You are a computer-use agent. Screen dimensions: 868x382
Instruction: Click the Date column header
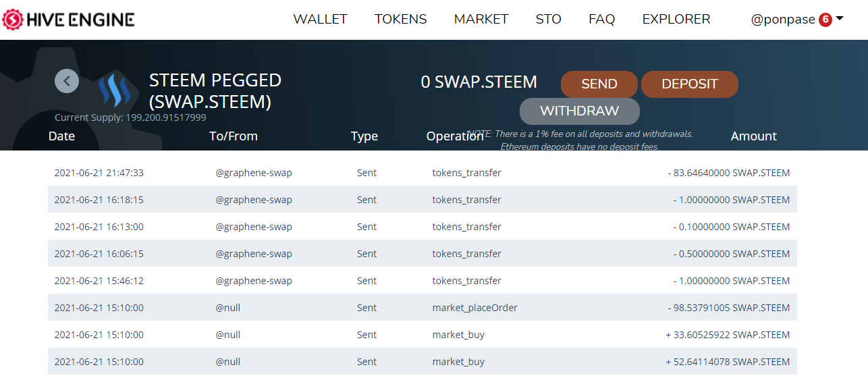(61, 136)
